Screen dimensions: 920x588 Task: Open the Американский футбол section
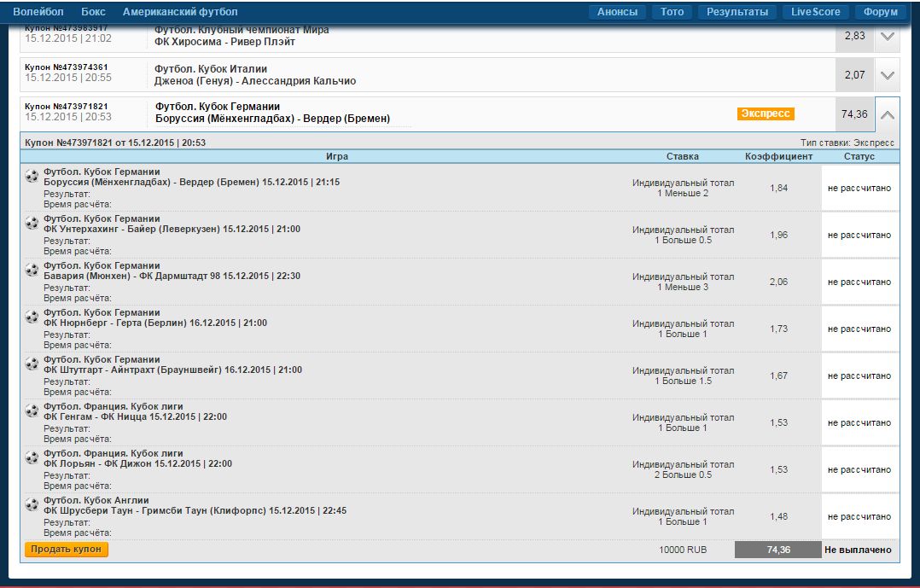(x=180, y=12)
